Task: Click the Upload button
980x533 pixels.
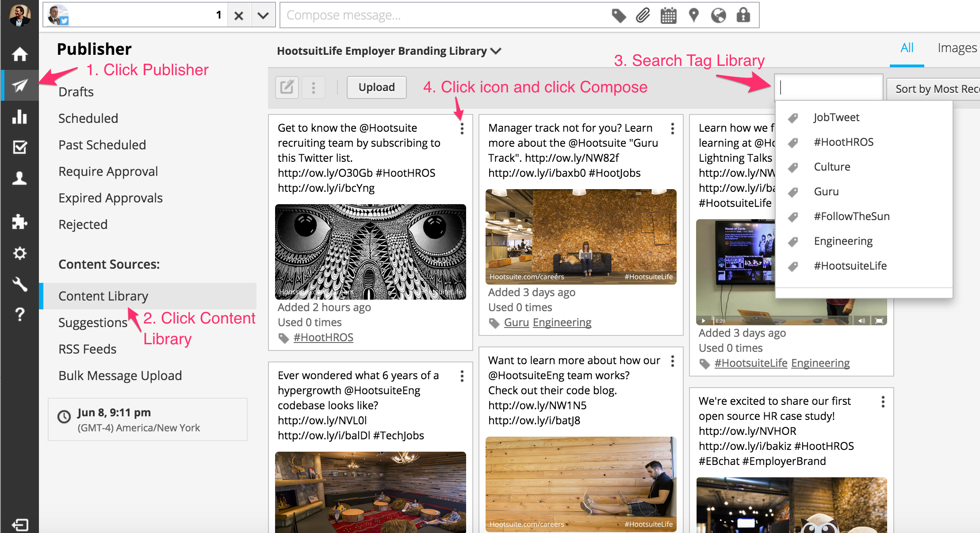Action: [376, 87]
